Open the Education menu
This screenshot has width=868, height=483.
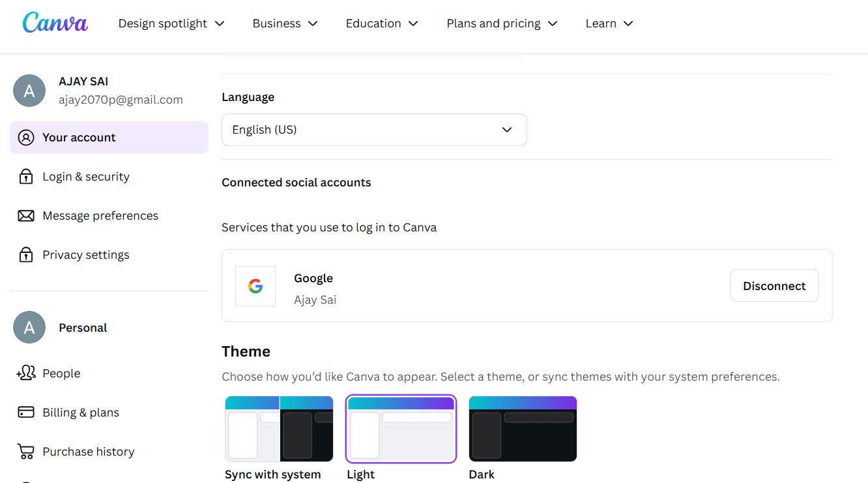382,23
